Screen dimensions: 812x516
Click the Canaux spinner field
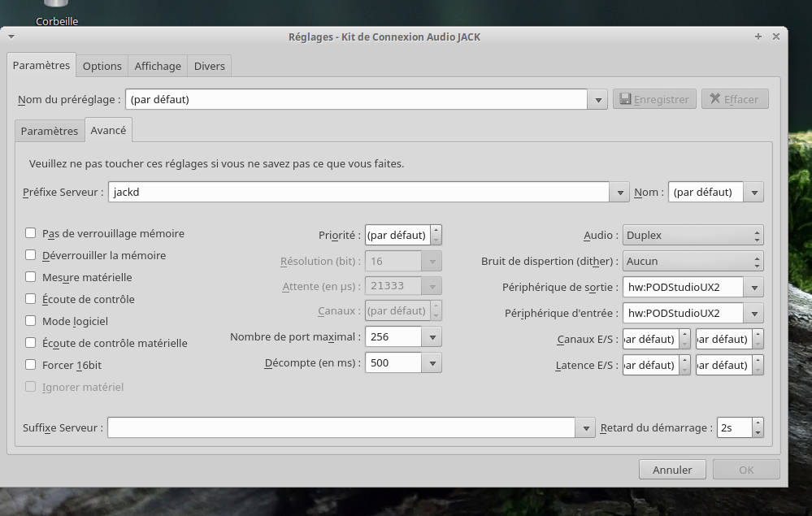point(397,310)
